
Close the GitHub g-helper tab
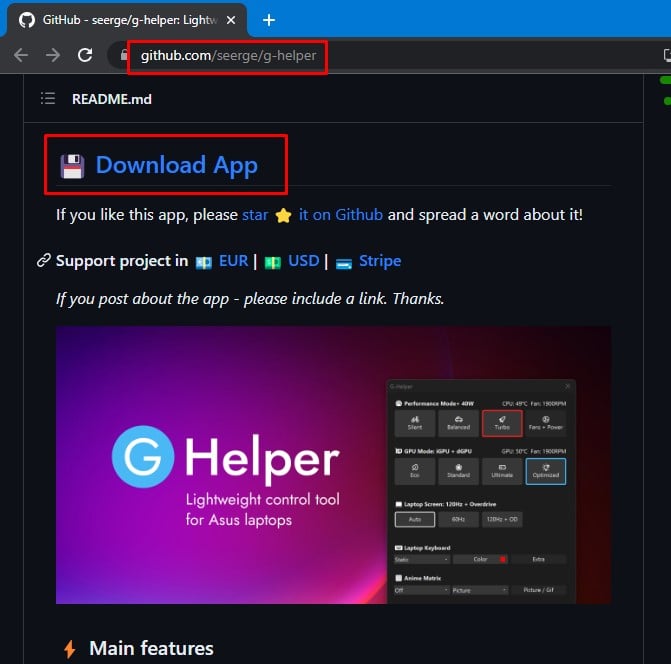231,20
